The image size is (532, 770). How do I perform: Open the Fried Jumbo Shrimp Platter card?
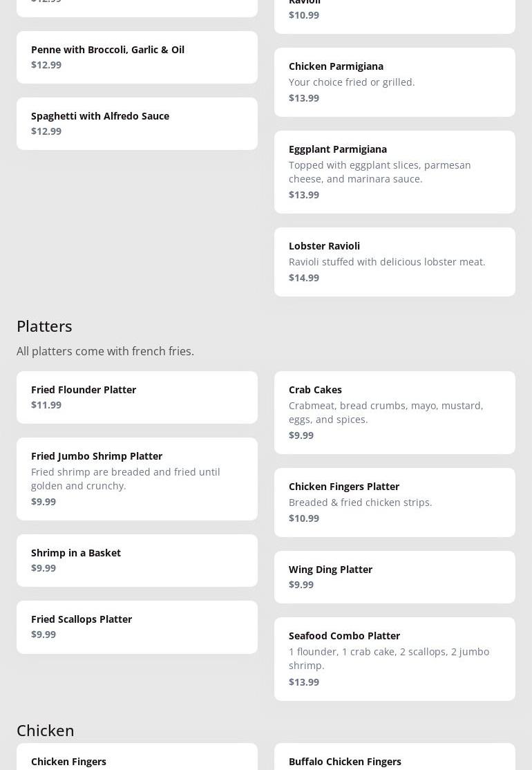(x=137, y=479)
